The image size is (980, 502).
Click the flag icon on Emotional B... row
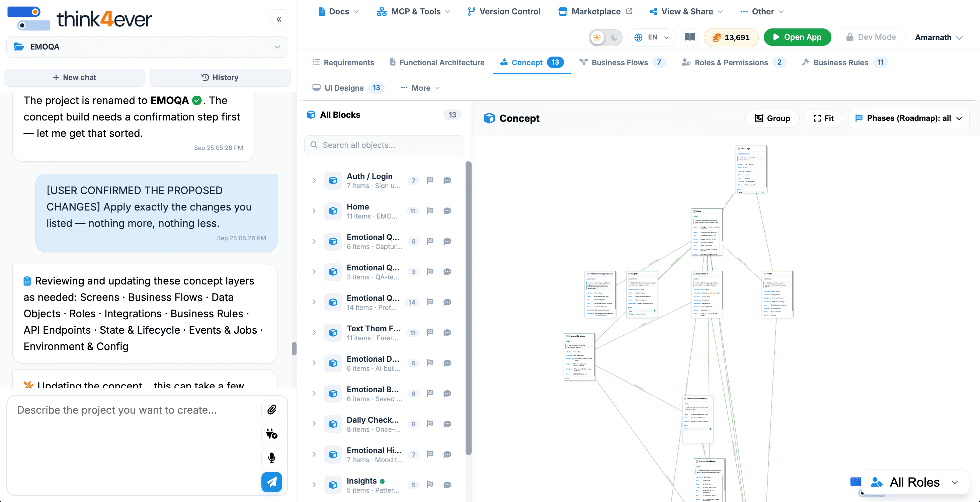pyautogui.click(x=430, y=393)
